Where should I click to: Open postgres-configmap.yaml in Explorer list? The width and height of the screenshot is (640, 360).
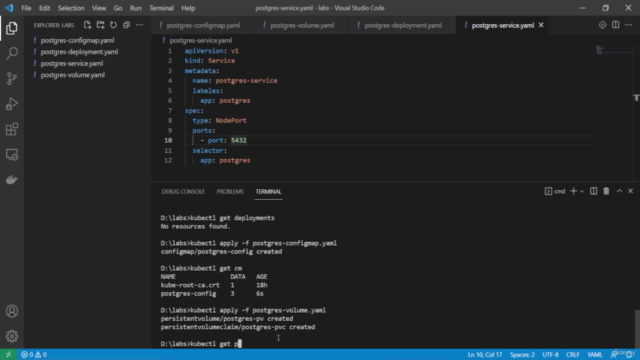tap(77, 40)
